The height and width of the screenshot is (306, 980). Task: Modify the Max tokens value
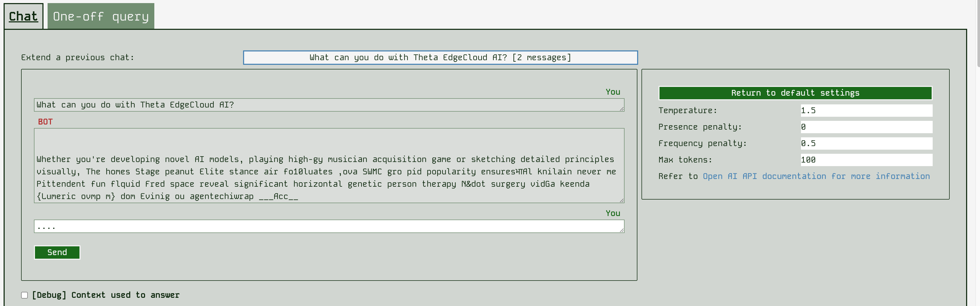point(866,160)
